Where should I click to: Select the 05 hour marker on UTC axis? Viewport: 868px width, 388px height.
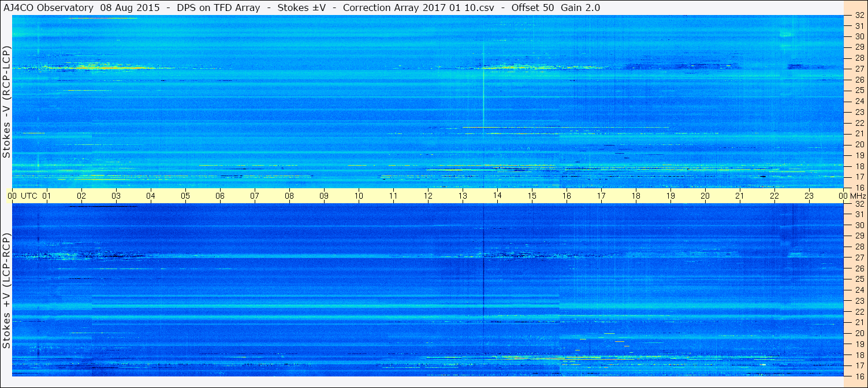185,196
